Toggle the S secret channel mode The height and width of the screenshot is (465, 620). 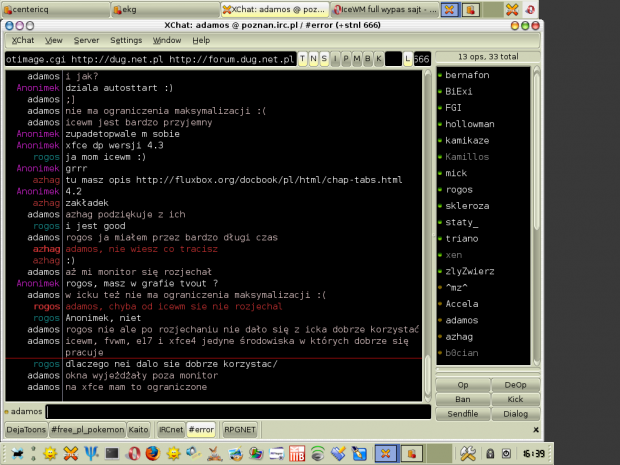[x=324, y=59]
